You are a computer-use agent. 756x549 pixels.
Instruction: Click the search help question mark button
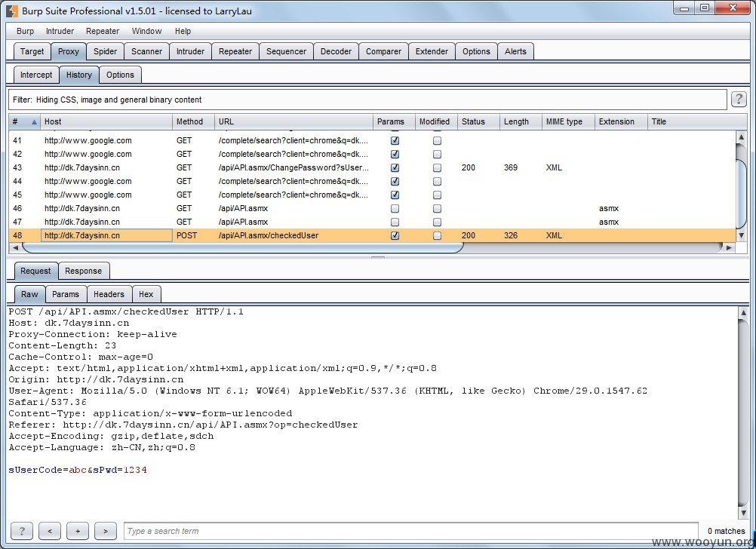22,531
